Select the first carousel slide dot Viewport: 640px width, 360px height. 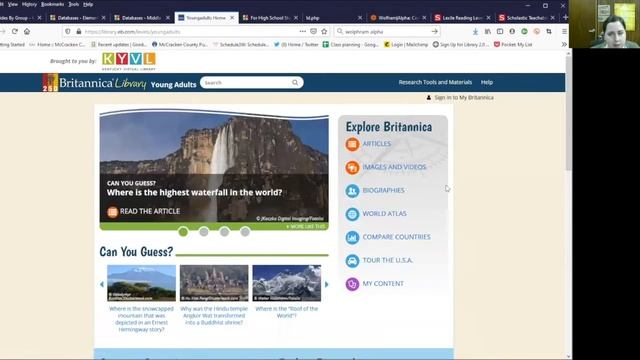tap(183, 232)
